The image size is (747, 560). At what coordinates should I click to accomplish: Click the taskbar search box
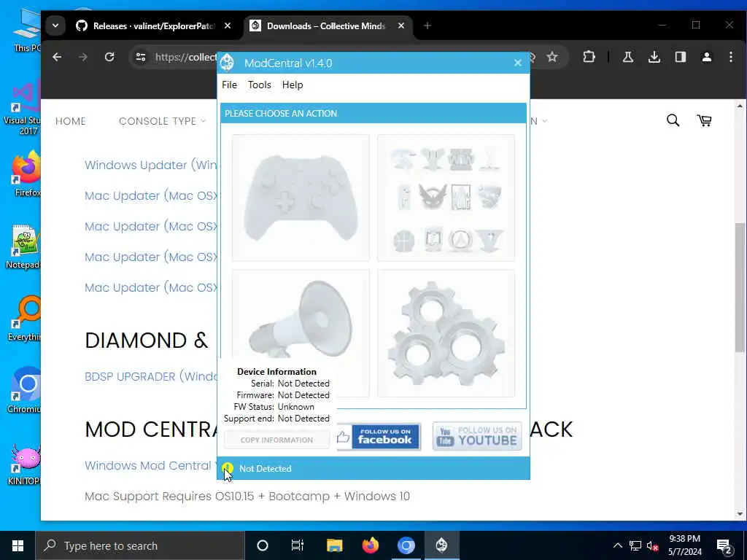click(139, 545)
